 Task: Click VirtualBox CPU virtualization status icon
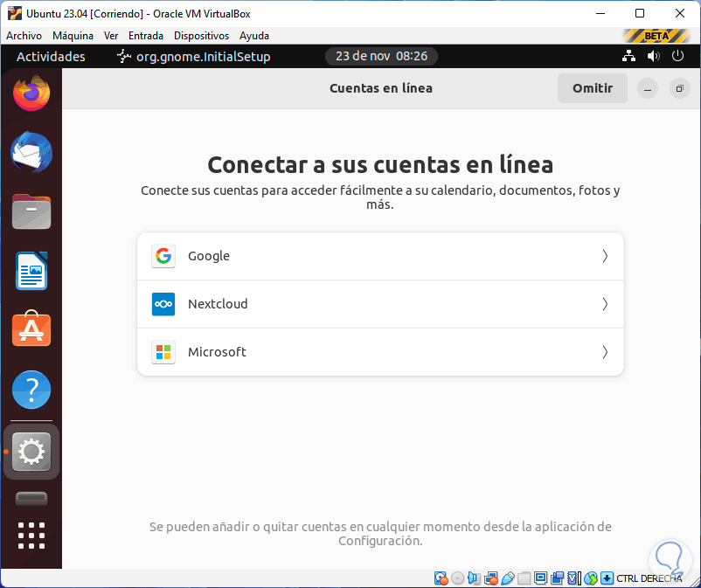click(x=574, y=578)
